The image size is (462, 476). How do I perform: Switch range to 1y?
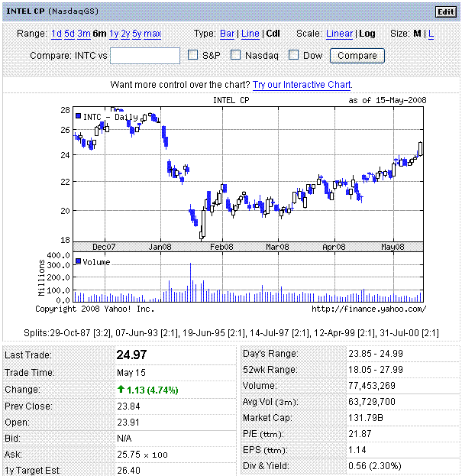tap(114, 34)
